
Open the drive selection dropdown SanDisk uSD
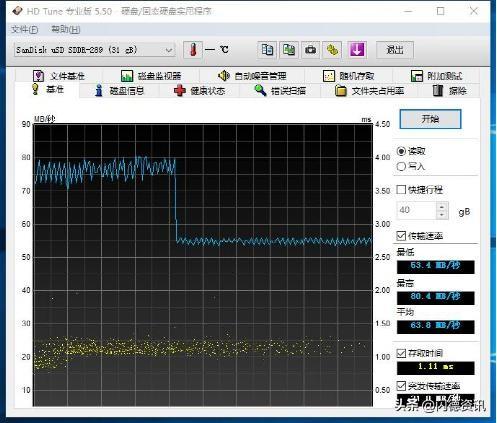pyautogui.click(x=95, y=50)
